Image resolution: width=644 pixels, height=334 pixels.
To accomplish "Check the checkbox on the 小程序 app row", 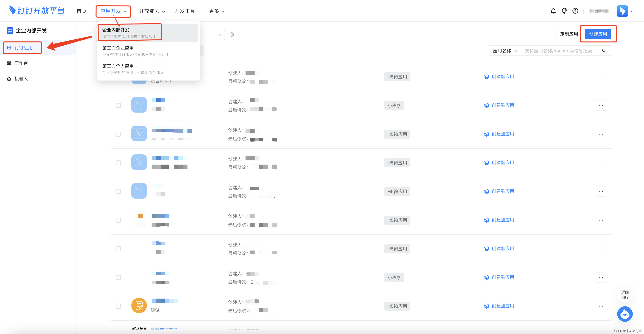I will tap(118, 277).
